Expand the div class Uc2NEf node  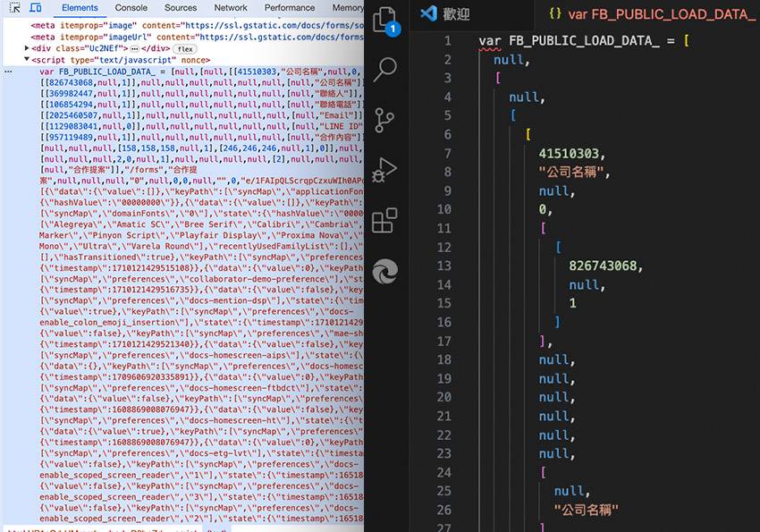click(27, 48)
